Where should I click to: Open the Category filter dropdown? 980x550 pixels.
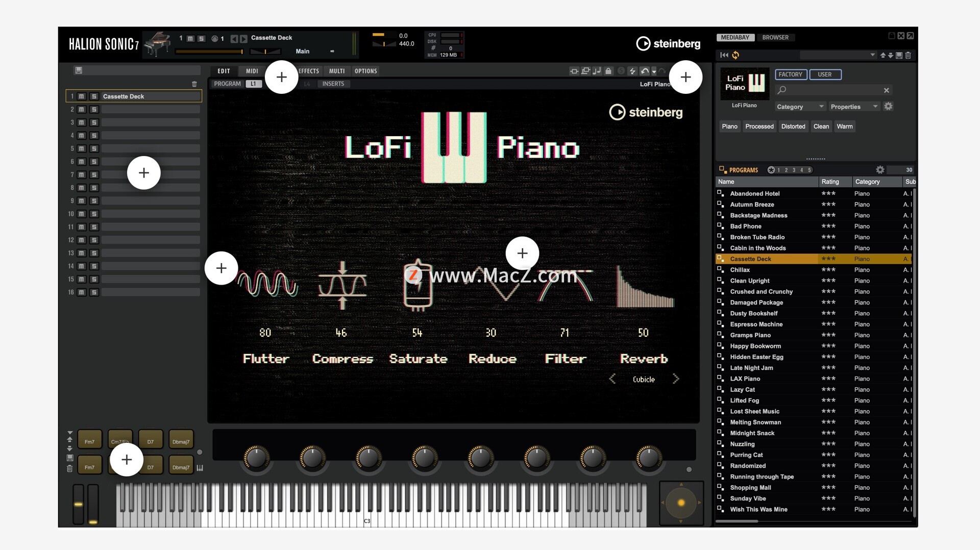800,107
